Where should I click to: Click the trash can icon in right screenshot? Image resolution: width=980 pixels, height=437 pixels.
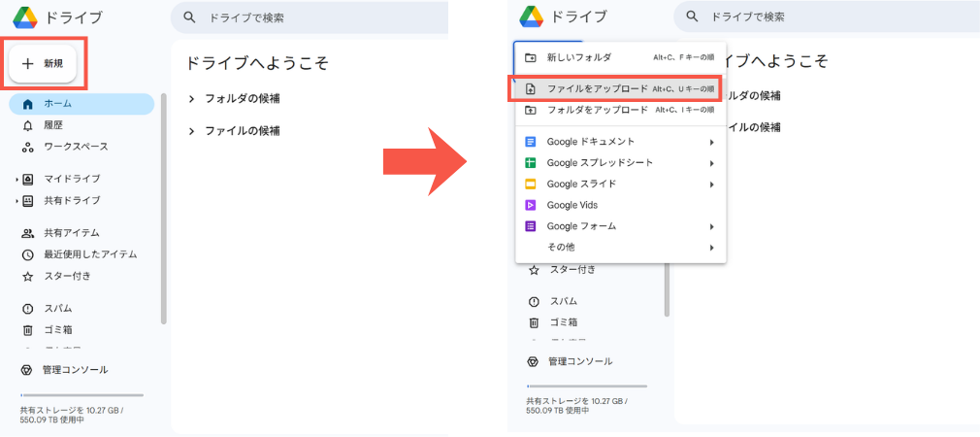533,323
